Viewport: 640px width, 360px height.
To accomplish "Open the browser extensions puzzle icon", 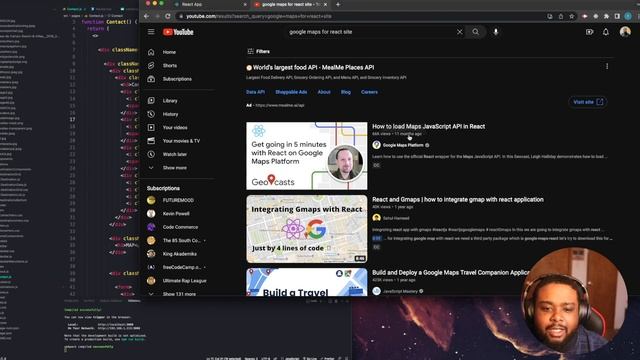I will point(606,16).
